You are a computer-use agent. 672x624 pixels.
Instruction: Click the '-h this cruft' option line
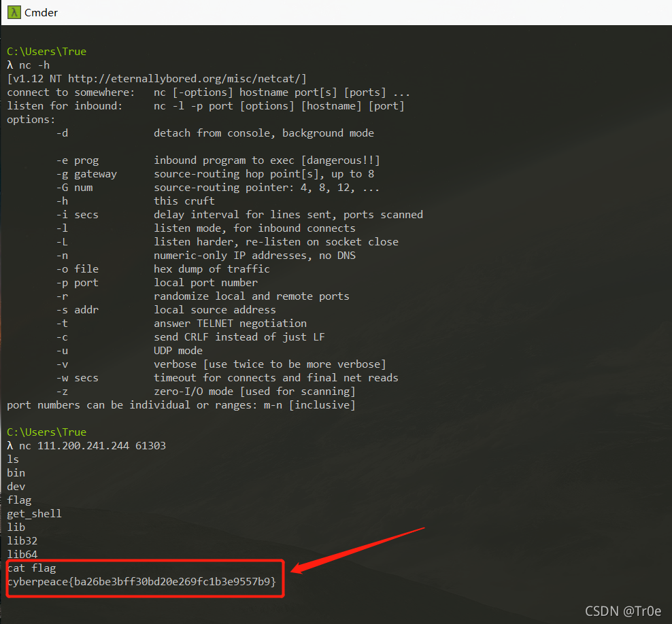pos(135,201)
